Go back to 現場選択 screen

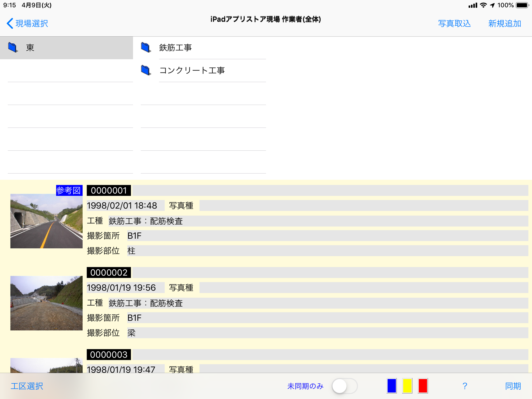tap(27, 23)
